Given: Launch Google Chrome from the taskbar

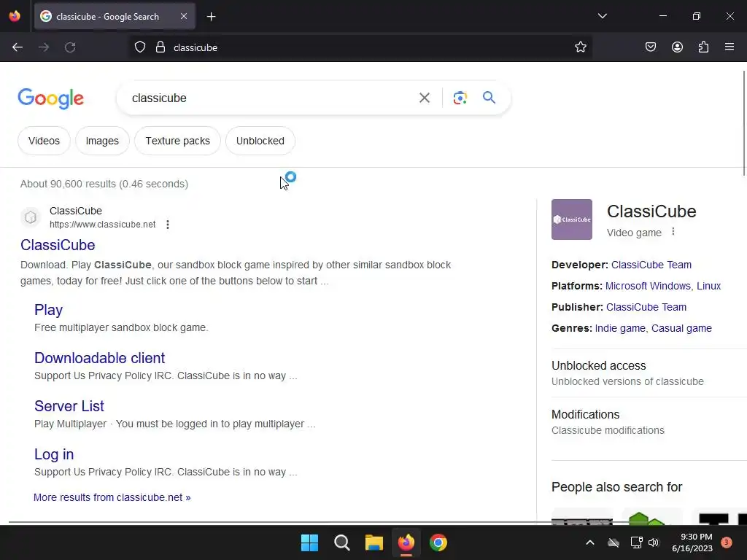Looking at the screenshot, I should (438, 542).
